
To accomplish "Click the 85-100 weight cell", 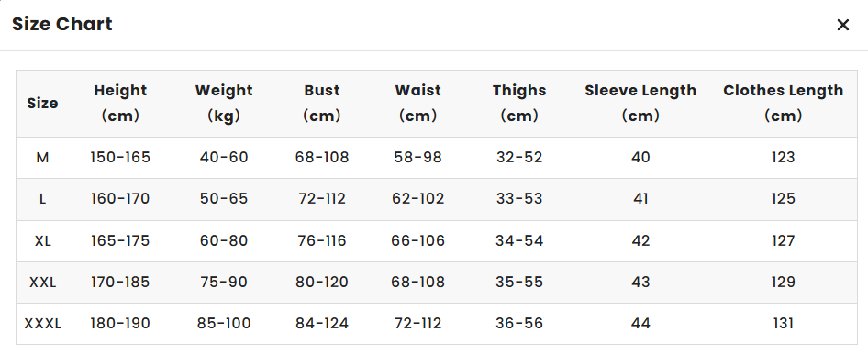I will 224,324.
